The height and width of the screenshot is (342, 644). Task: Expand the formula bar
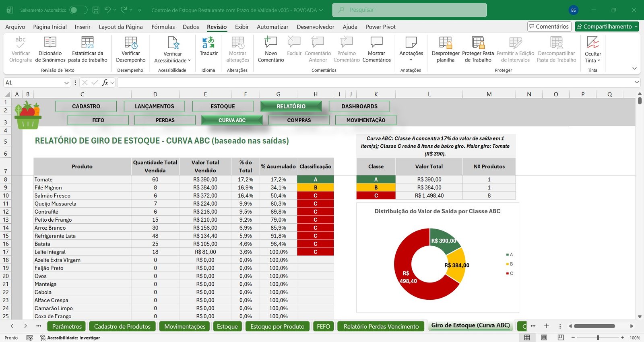[636, 82]
